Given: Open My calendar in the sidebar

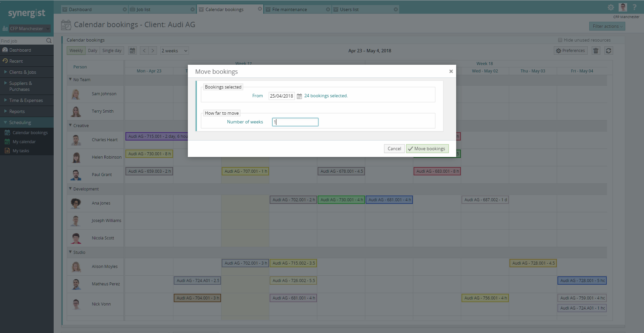Looking at the screenshot, I should [24, 142].
